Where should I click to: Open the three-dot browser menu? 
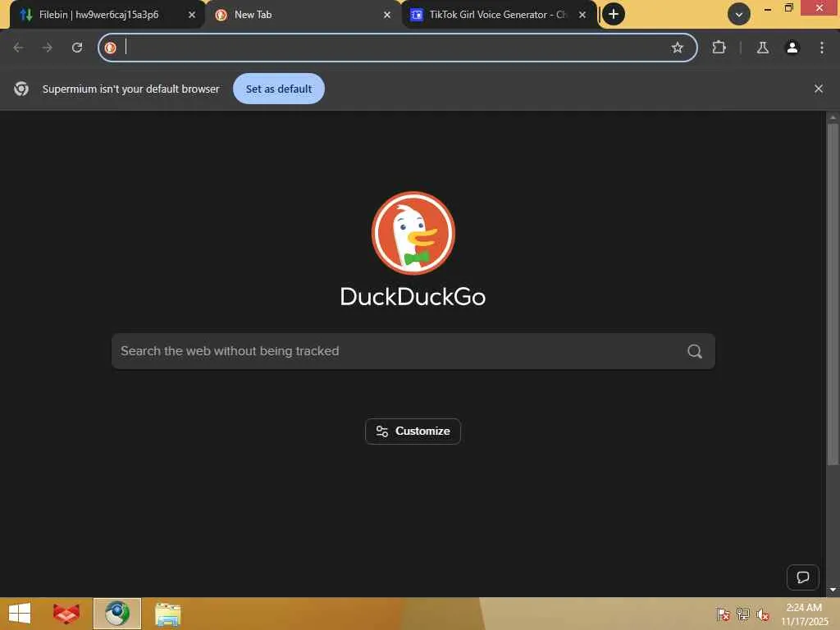pos(822,48)
